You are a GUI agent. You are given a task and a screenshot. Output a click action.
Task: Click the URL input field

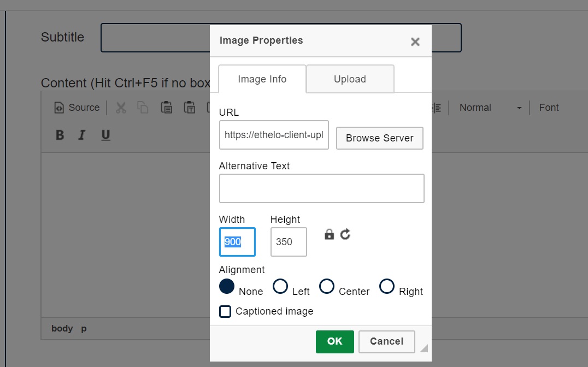click(274, 135)
